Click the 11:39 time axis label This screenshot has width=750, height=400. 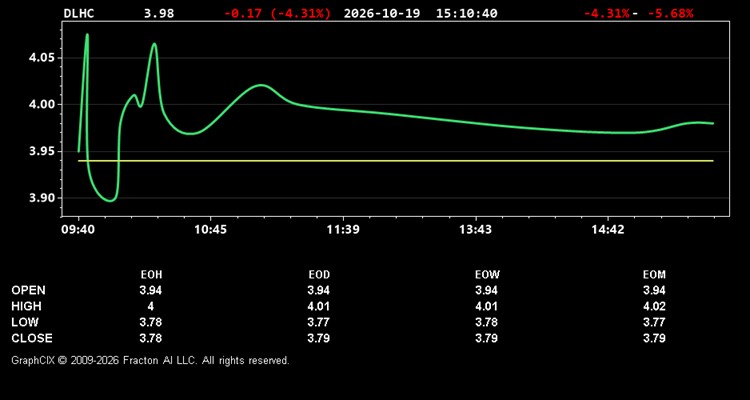coord(343,230)
